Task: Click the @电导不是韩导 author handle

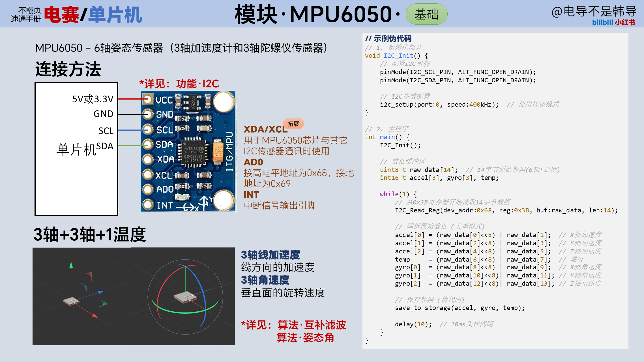Action: pyautogui.click(x=594, y=11)
